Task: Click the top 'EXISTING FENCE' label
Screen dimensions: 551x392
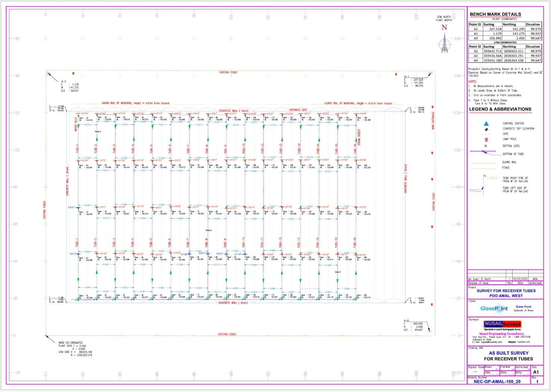Action: point(228,72)
